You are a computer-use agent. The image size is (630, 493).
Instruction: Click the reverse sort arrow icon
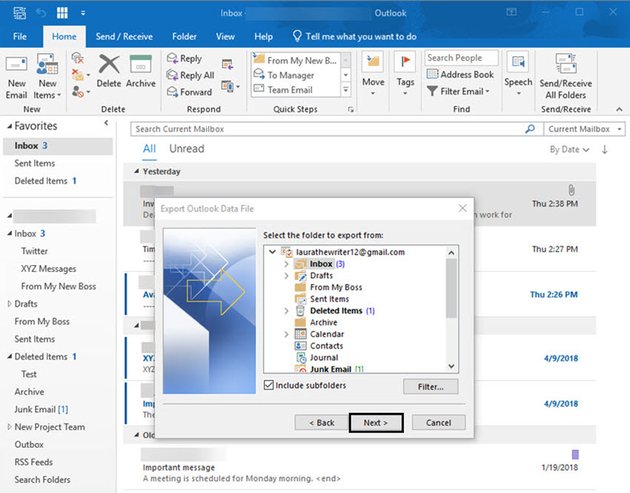pos(604,149)
